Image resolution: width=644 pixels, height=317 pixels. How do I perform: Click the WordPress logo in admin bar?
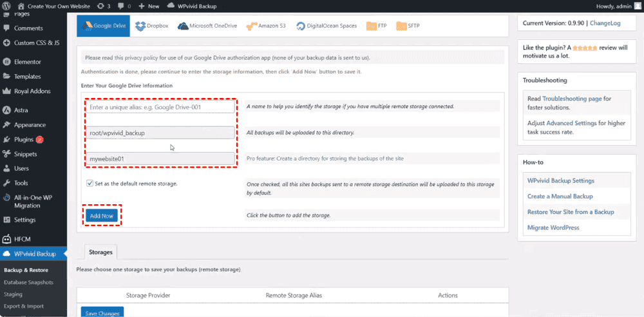6,6
